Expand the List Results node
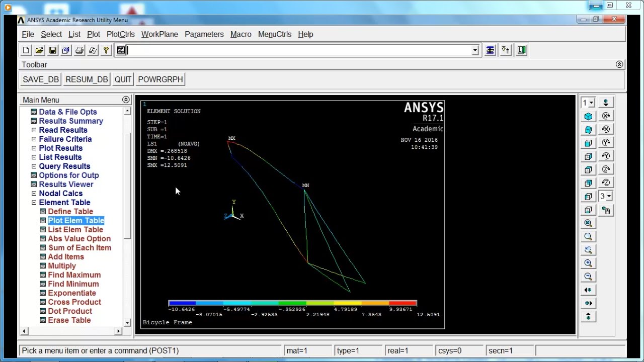The height and width of the screenshot is (362, 644). 34,157
